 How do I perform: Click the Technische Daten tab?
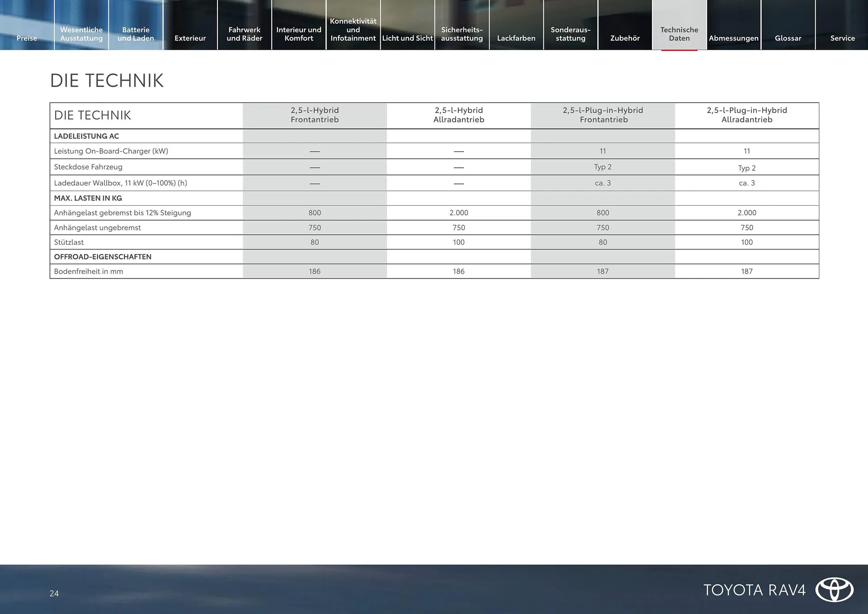click(679, 34)
